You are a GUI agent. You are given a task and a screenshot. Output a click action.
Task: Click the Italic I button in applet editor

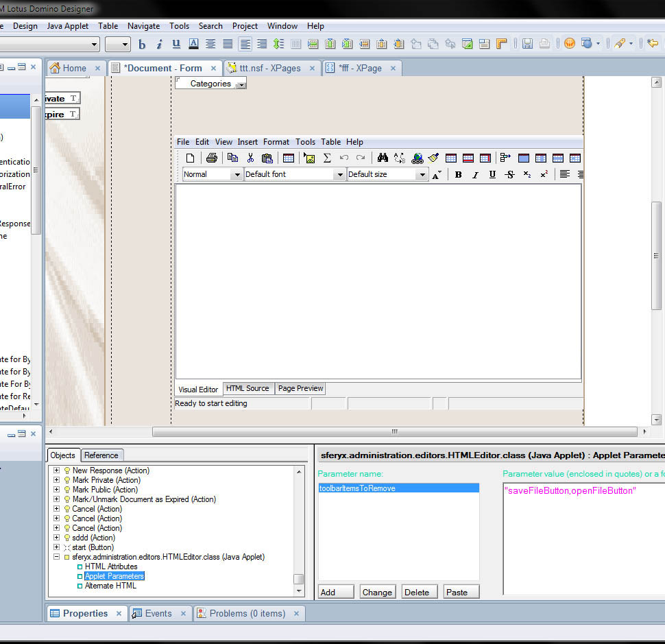[x=475, y=175]
